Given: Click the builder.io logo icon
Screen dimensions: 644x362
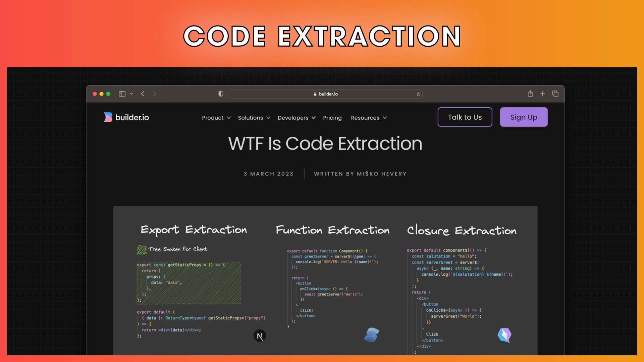Looking at the screenshot, I should 108,117.
